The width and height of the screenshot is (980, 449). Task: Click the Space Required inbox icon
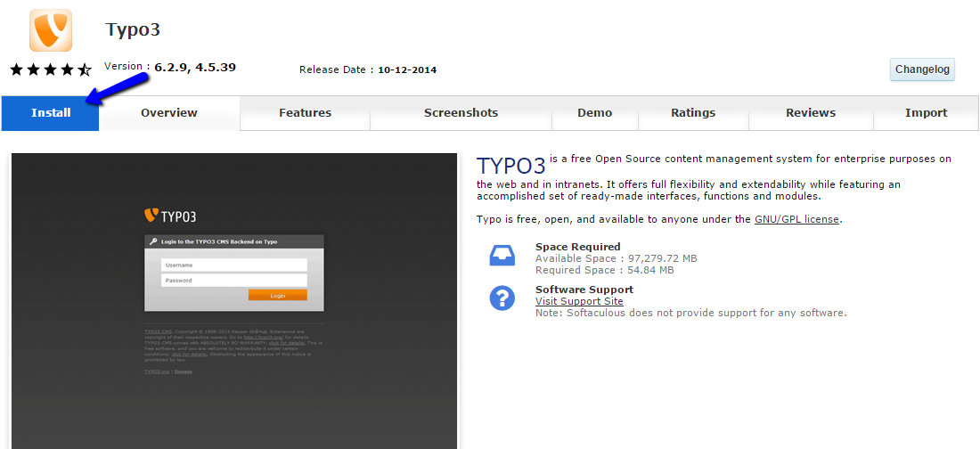(502, 257)
